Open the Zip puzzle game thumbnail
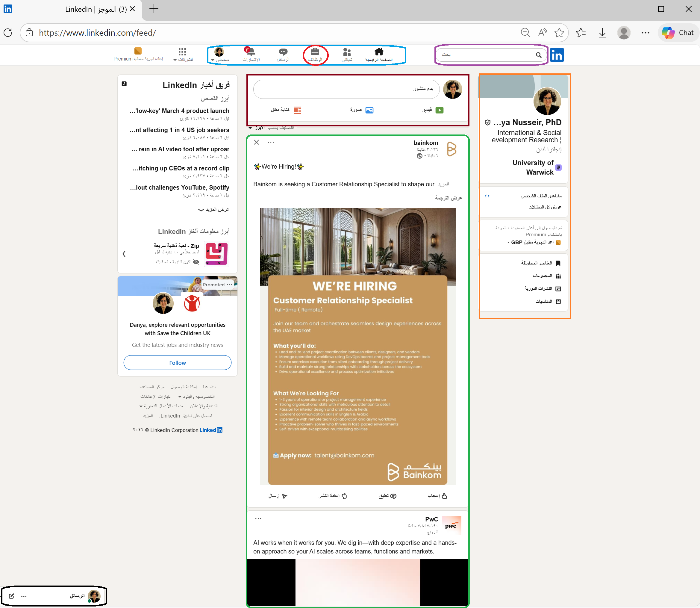This screenshot has height=608, width=700. pos(217,254)
